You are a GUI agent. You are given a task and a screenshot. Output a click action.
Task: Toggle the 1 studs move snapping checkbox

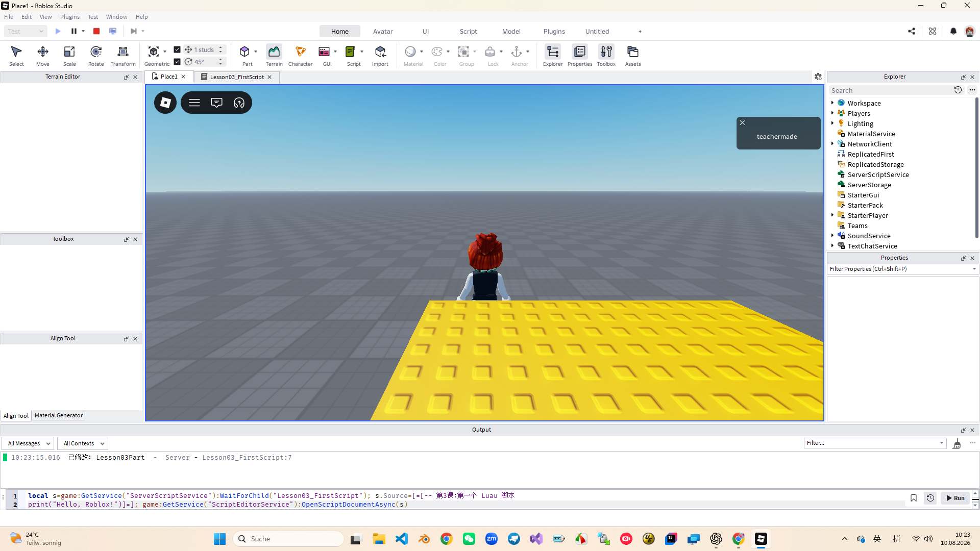click(x=177, y=49)
